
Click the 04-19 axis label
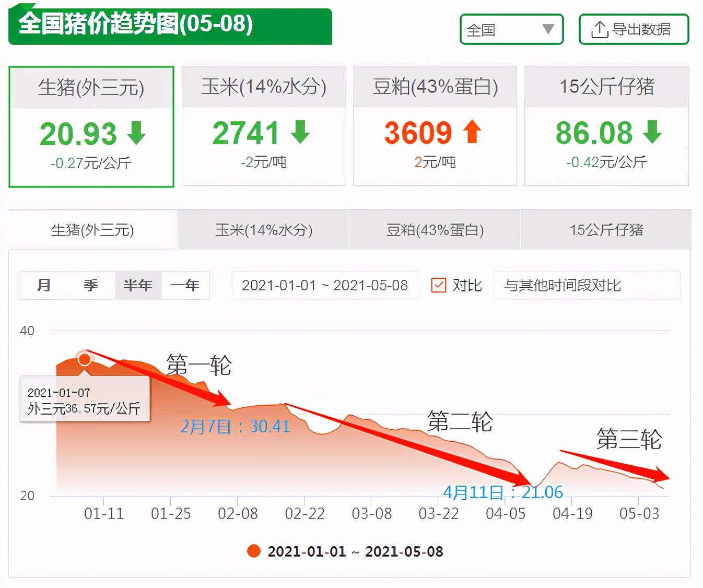(x=572, y=514)
